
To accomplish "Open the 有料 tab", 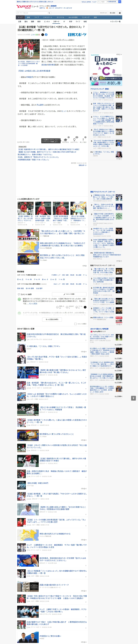I will point(95,17).
